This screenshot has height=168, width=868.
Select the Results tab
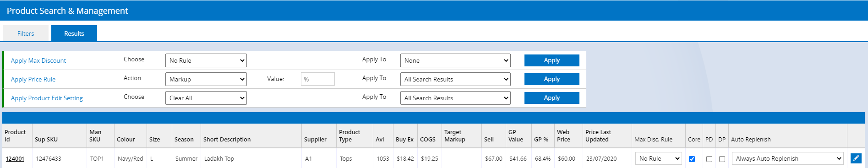pos(74,33)
